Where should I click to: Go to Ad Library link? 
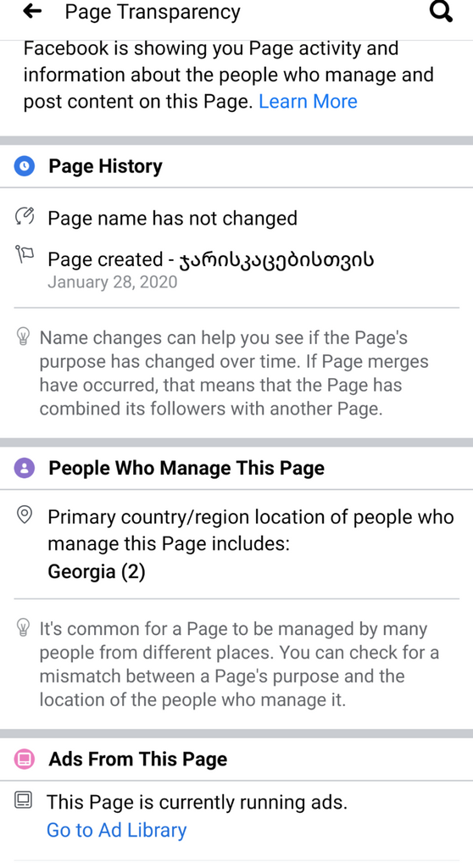[116, 830]
